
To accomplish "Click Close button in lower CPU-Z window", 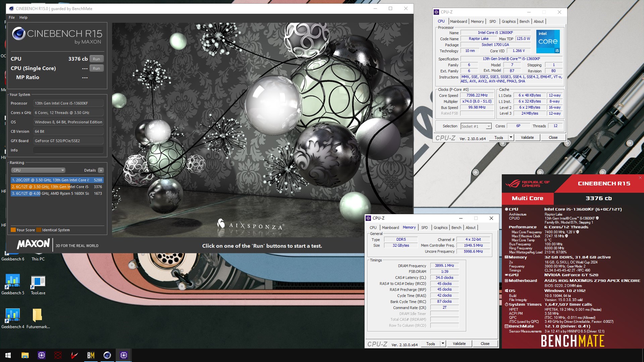I will pos(485,344).
